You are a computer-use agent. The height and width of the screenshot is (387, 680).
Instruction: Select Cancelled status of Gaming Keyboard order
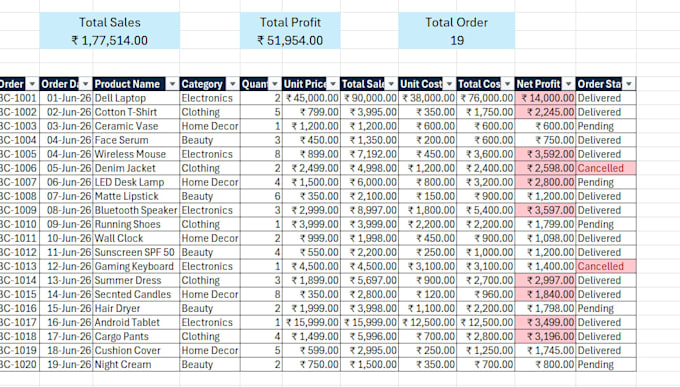coord(606,266)
